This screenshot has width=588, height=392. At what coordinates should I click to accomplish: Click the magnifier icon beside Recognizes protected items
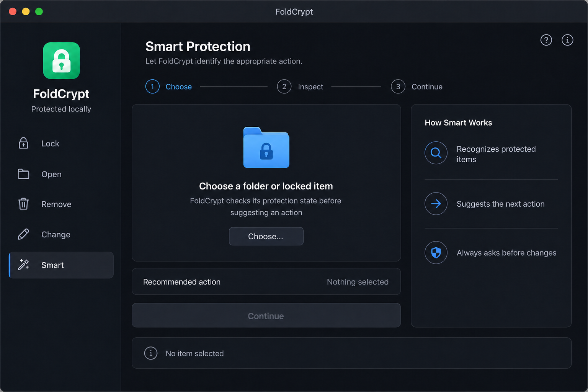click(x=436, y=153)
